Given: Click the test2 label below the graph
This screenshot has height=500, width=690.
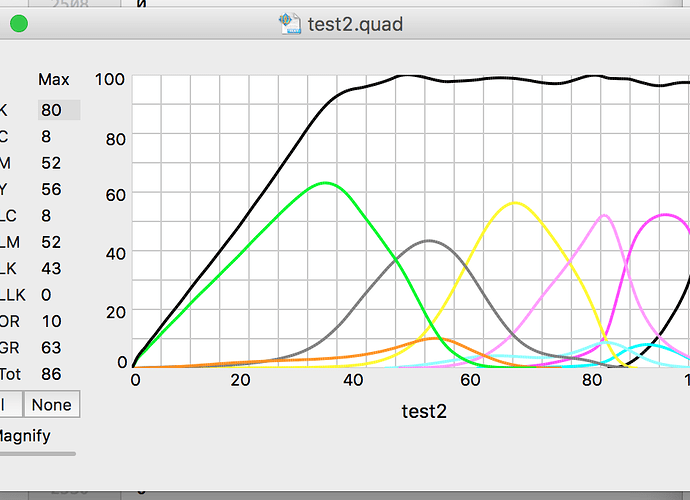Looking at the screenshot, I should [x=424, y=411].
